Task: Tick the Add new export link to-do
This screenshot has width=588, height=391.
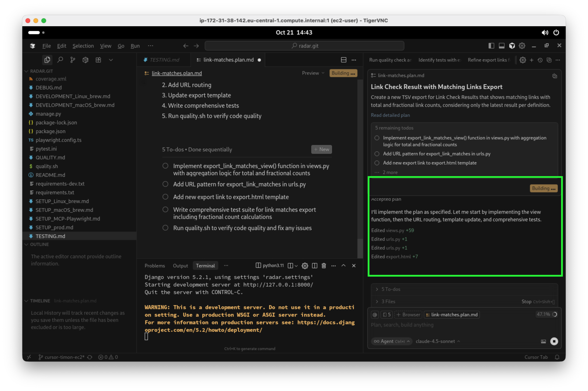Action: pos(165,197)
